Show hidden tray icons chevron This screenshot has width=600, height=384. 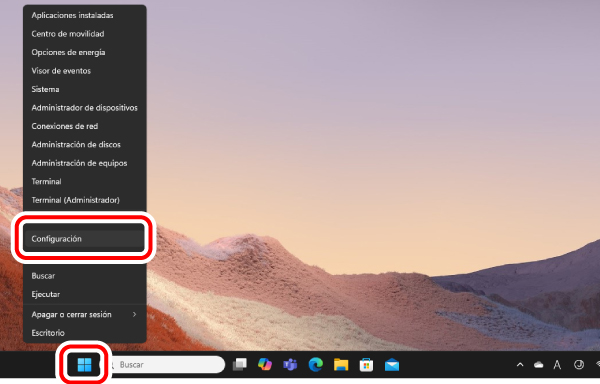[x=520, y=365]
